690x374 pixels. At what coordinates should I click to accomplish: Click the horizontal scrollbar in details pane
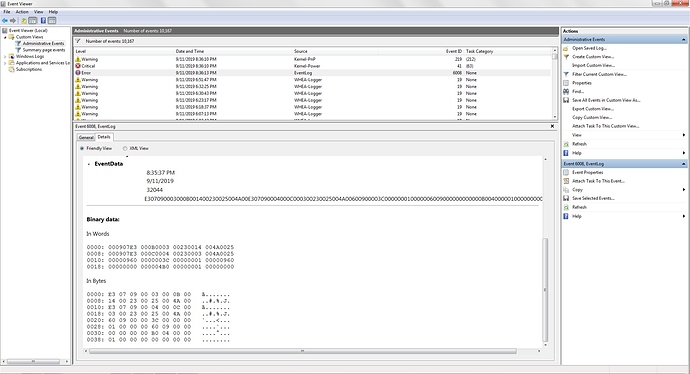[x=302, y=351]
